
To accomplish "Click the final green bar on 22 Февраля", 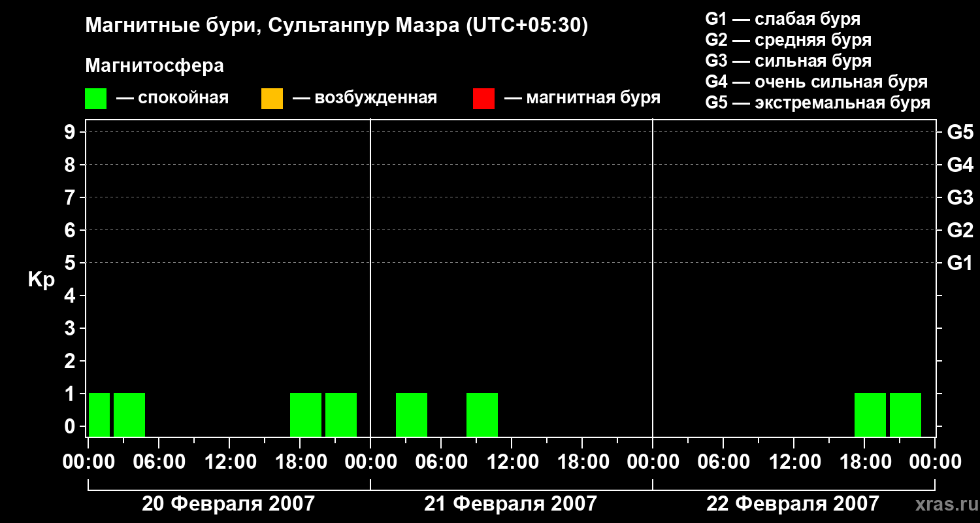I will (906, 414).
